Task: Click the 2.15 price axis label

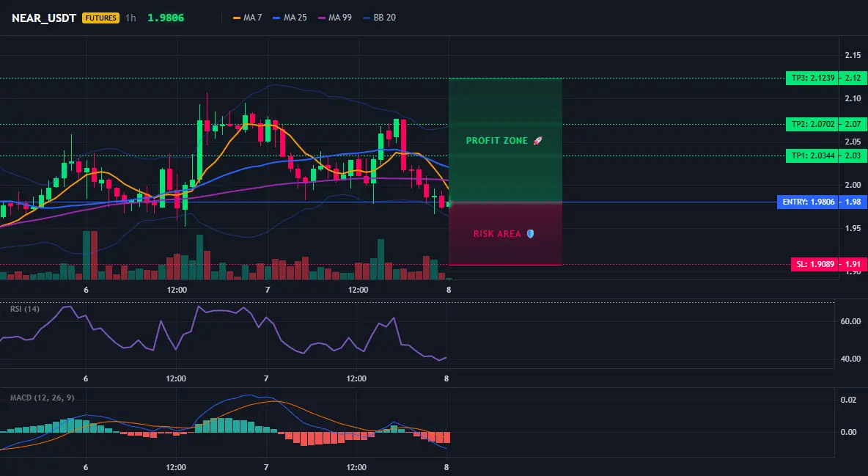Action: 853,55
